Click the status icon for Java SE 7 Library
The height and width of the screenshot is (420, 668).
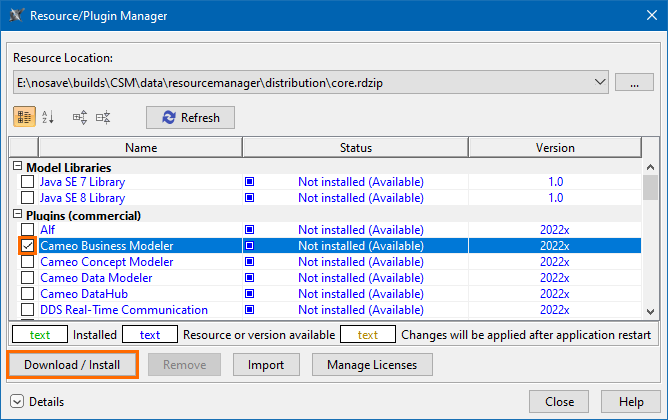250,182
